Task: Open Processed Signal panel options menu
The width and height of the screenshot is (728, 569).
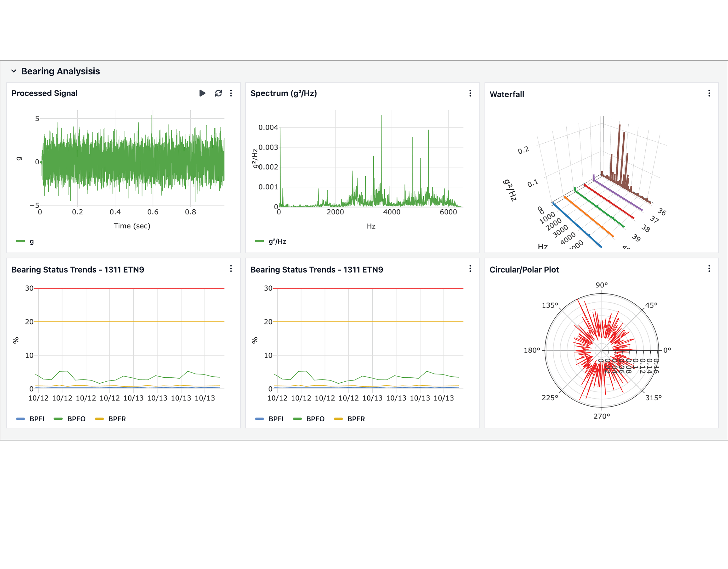Action: click(x=231, y=93)
